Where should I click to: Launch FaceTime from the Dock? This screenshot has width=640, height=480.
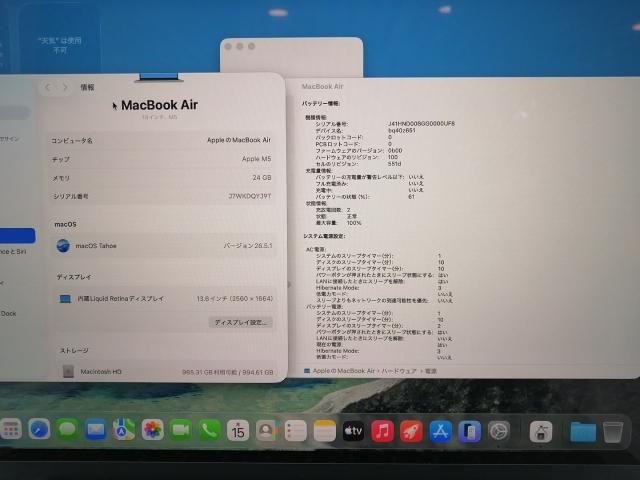click(181, 430)
